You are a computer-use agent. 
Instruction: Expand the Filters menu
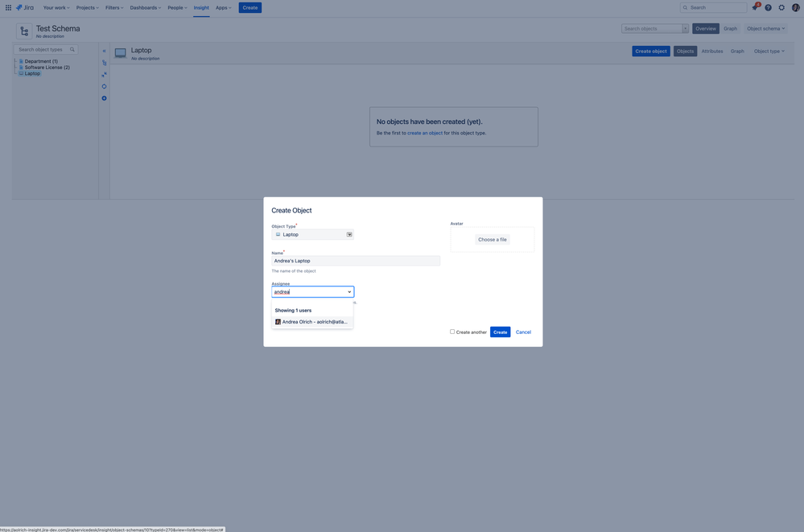[114, 8]
